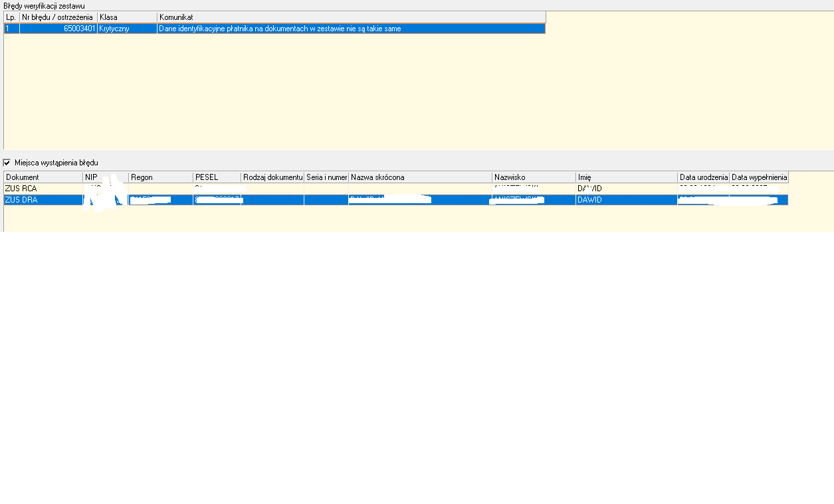
Task: Toggle the Miejsca wystąpienia błędu checkbox
Action: (x=7, y=163)
